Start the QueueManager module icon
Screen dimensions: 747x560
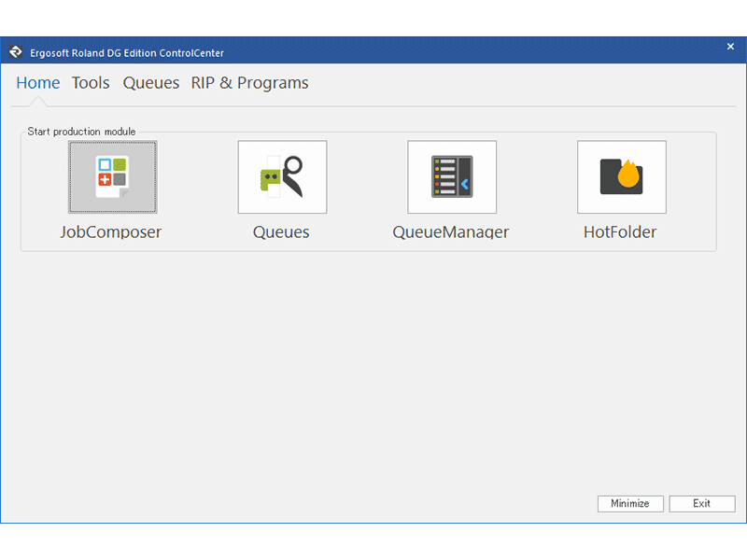(452, 176)
